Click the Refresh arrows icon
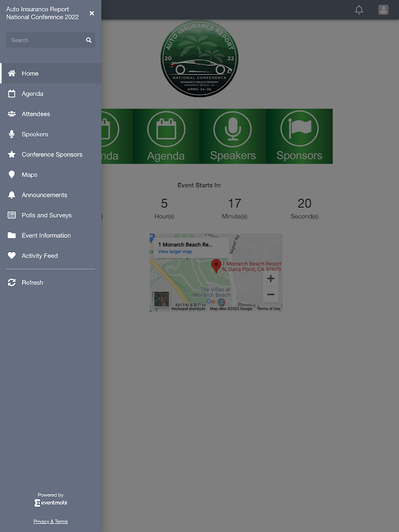Viewport: 399px width, 532px height. 11,282
